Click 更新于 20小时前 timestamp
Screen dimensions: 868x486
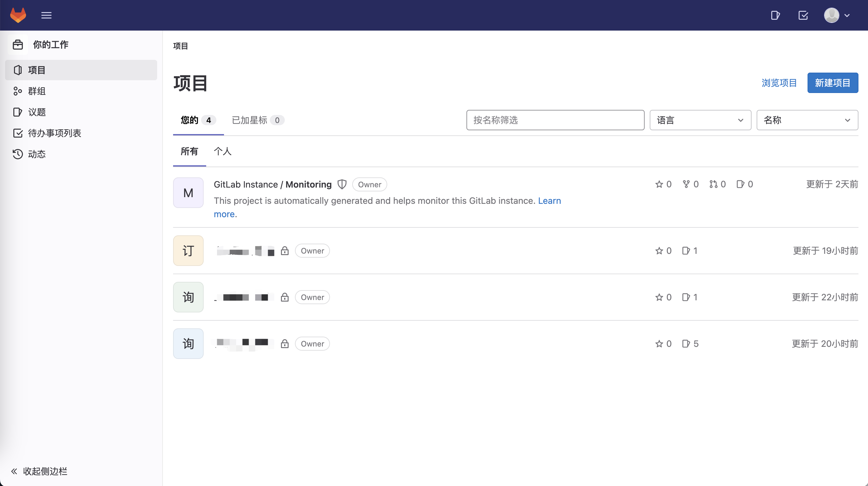(825, 344)
